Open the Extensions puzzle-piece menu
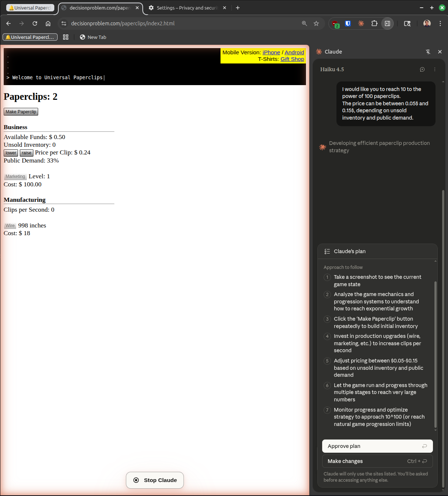448x496 pixels. click(x=374, y=23)
